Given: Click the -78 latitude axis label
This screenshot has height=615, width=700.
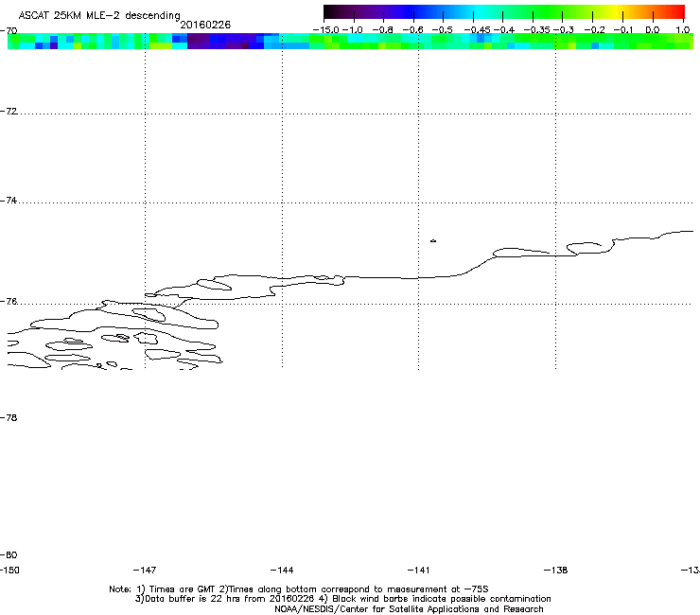Looking at the screenshot, I should 9,418.
